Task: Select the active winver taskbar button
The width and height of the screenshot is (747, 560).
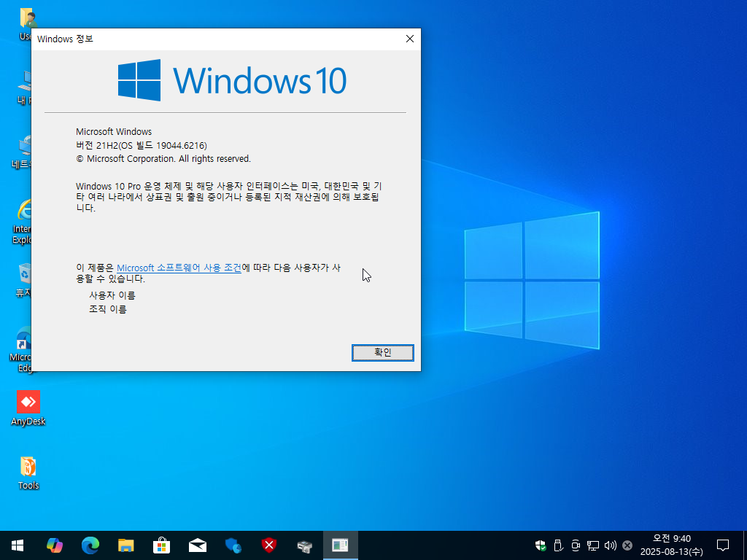Action: 340,545
